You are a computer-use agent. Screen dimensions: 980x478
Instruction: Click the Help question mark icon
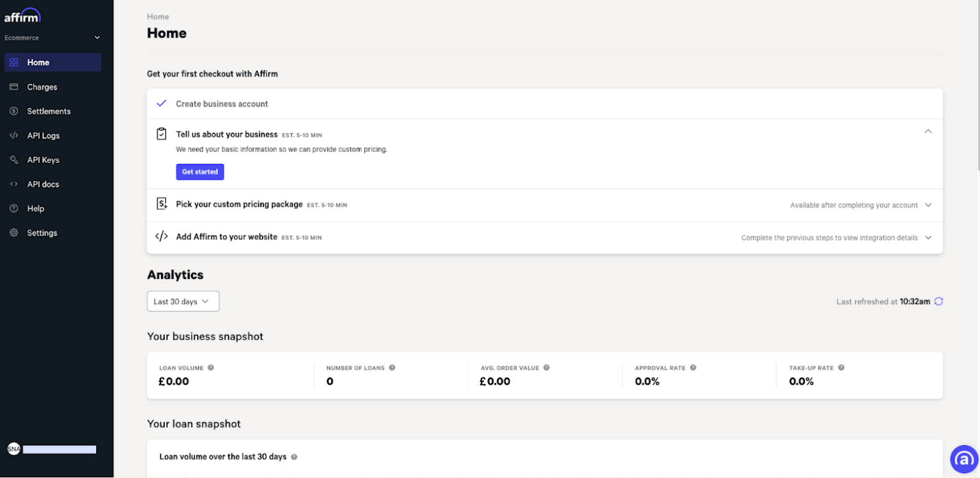tap(13, 209)
